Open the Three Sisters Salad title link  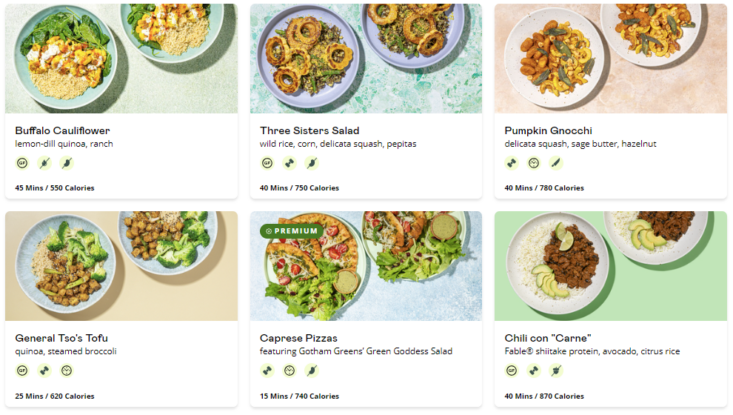[309, 131]
